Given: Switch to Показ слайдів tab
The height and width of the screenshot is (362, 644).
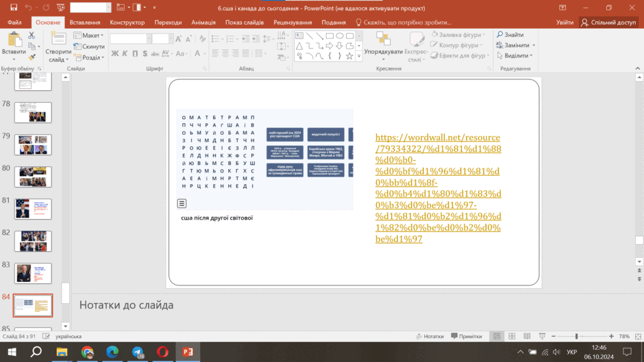Looking at the screenshot, I should point(245,22).
